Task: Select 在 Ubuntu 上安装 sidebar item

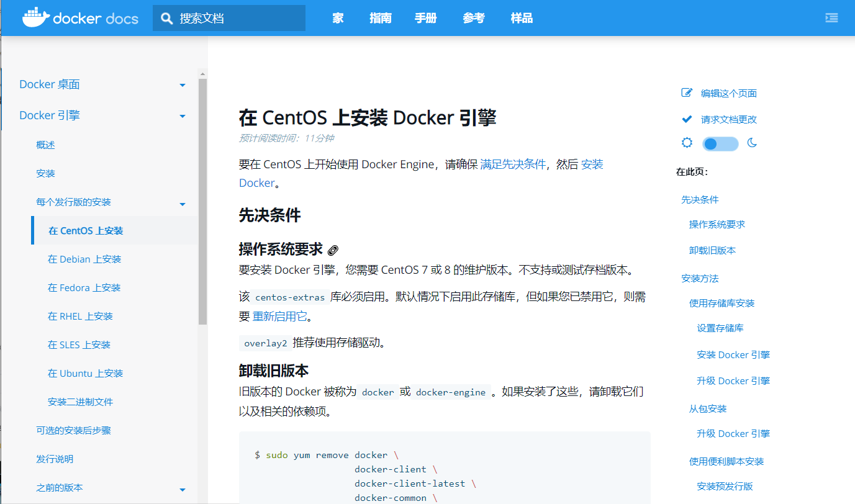Action: [x=86, y=373]
